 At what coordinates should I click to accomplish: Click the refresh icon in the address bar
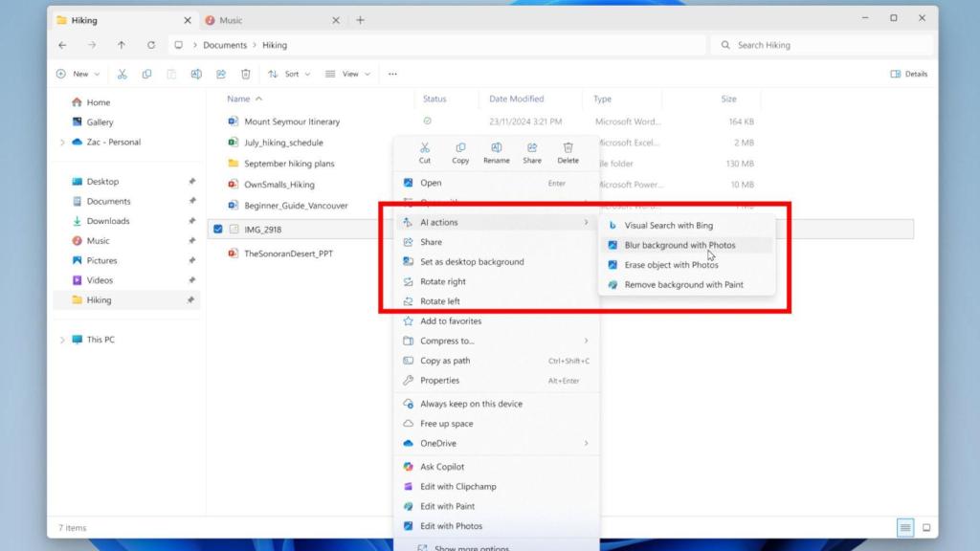point(152,45)
